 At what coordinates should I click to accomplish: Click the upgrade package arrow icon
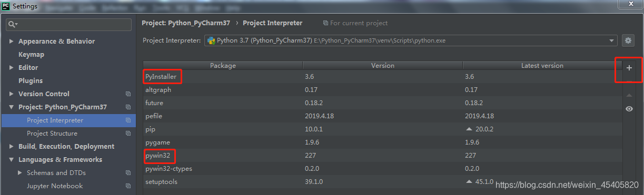(x=629, y=95)
